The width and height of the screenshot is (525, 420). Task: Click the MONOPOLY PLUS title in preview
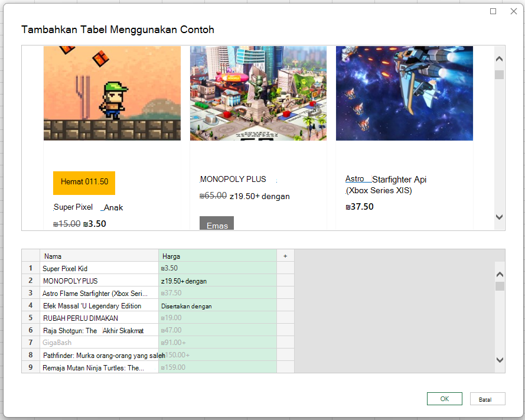coord(233,179)
